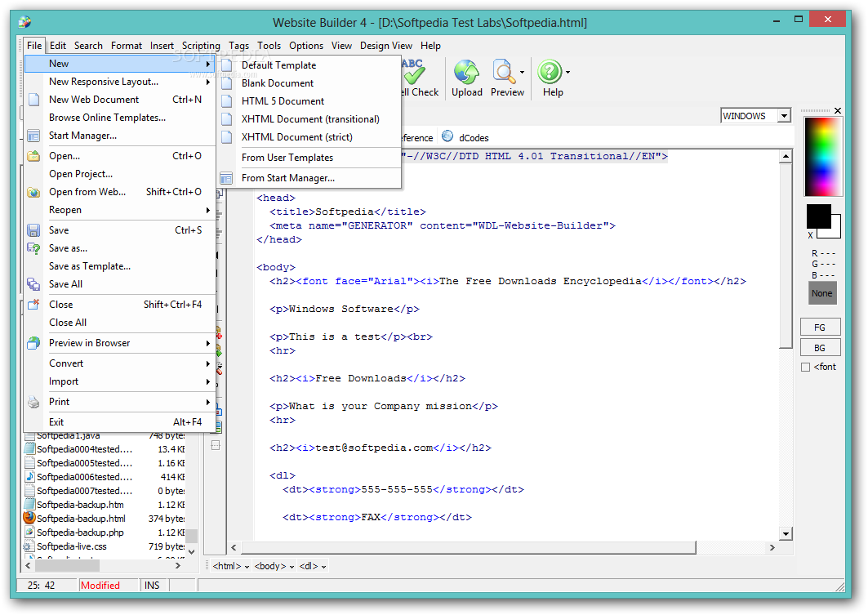The height and width of the screenshot is (615, 868).
Task: Click the Save floppy disk icon
Action: 33,230
